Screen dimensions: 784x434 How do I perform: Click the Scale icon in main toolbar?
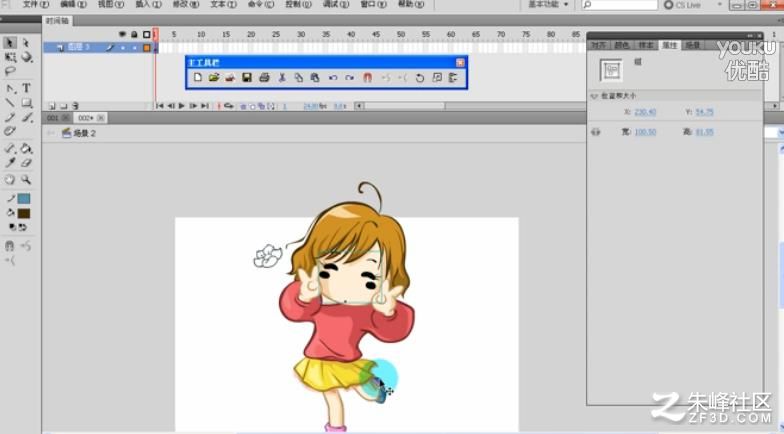437,78
